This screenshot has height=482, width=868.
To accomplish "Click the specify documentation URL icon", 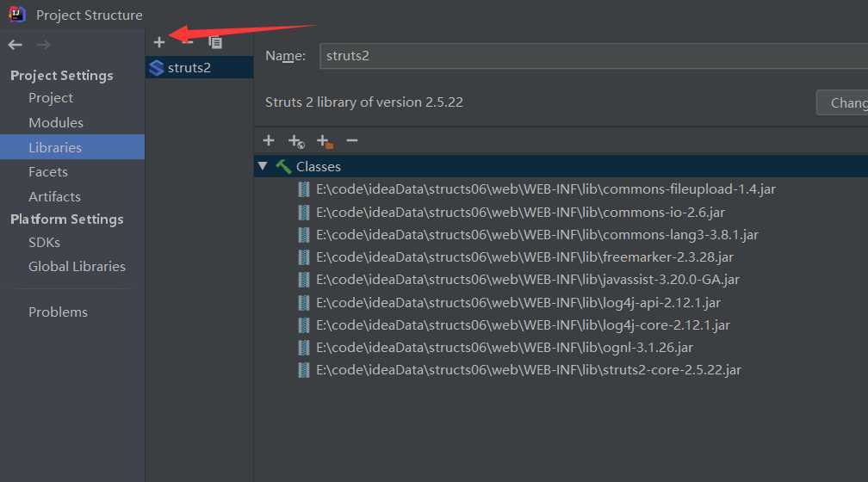I will (297, 142).
